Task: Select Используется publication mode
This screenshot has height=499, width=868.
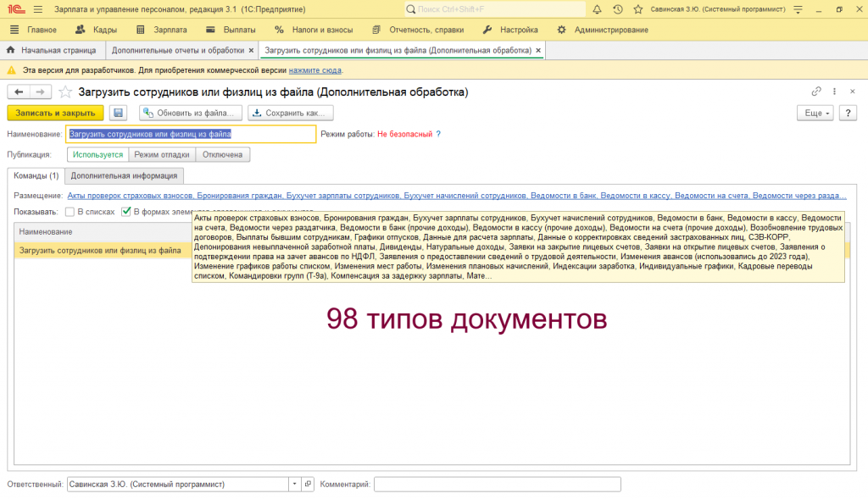Action: (x=98, y=155)
